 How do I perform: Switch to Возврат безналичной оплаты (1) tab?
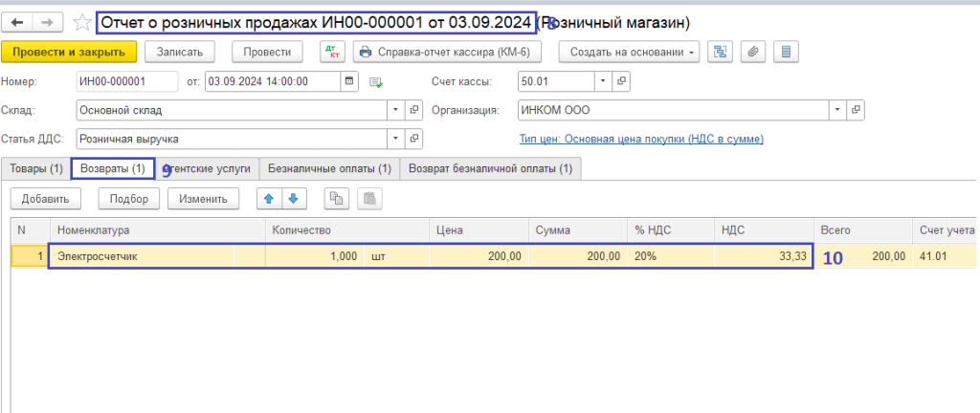point(491,168)
